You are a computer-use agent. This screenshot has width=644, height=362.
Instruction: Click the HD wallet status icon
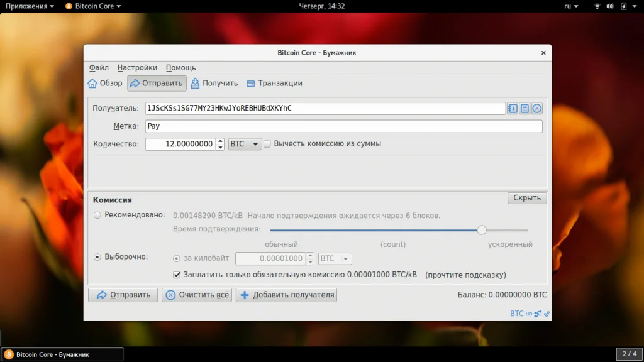[x=528, y=314]
